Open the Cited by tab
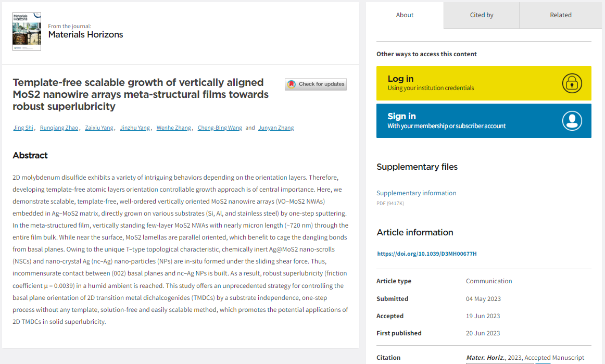Image resolution: width=605 pixels, height=364 pixels. (x=482, y=15)
